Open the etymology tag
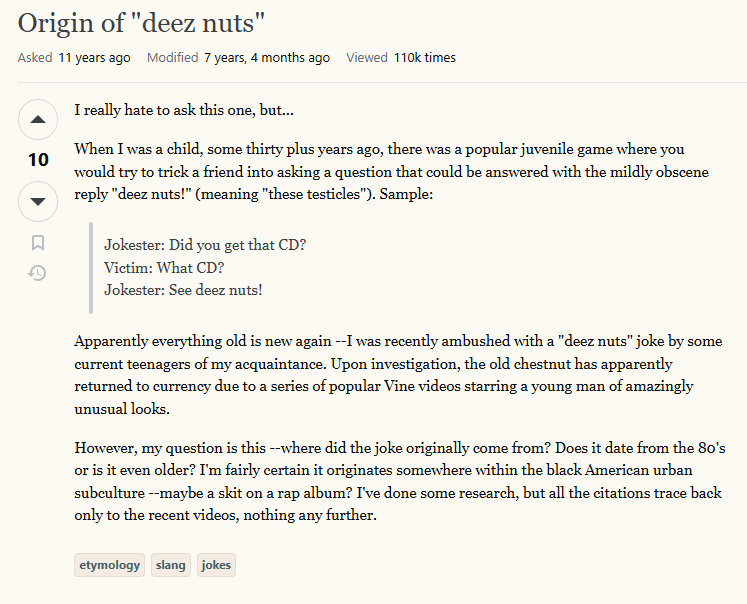Viewport: 747px width, 604px height. coord(110,565)
